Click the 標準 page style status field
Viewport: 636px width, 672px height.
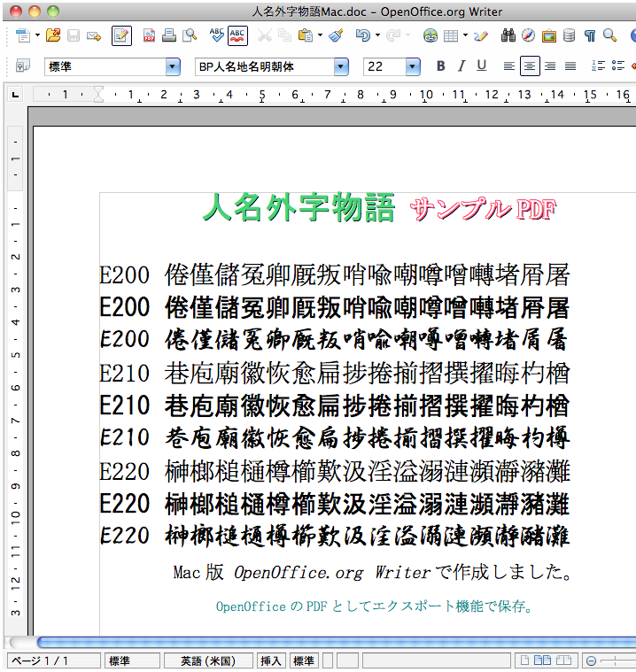pyautogui.click(x=133, y=660)
